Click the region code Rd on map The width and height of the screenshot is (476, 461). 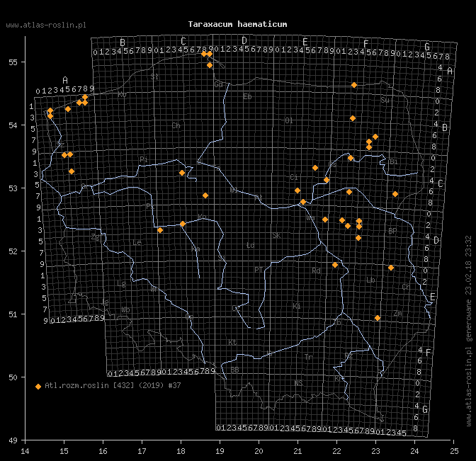click(x=317, y=271)
